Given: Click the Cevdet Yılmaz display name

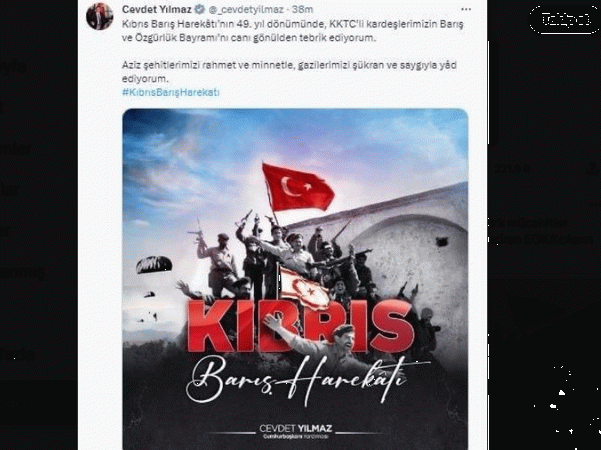Looking at the screenshot, I should [157, 9].
